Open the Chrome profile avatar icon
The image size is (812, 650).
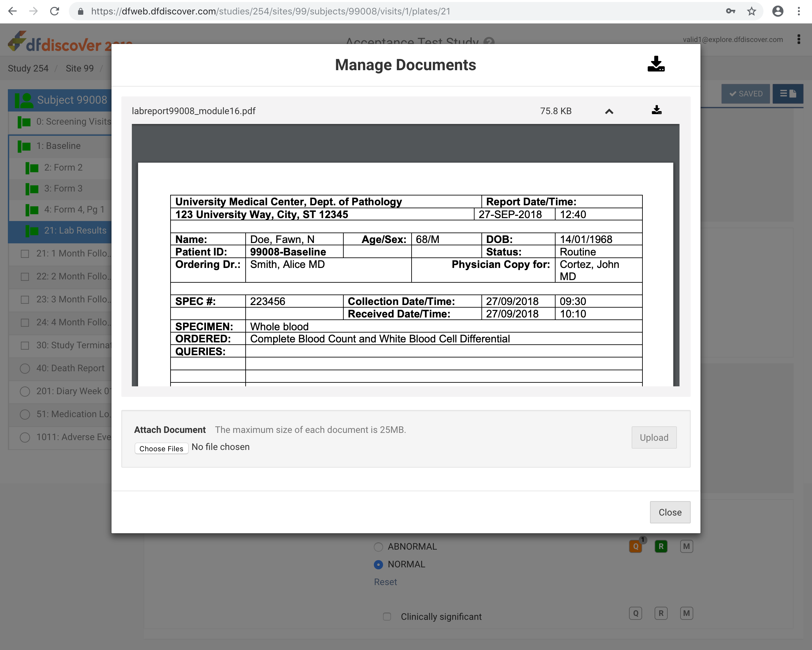click(777, 11)
